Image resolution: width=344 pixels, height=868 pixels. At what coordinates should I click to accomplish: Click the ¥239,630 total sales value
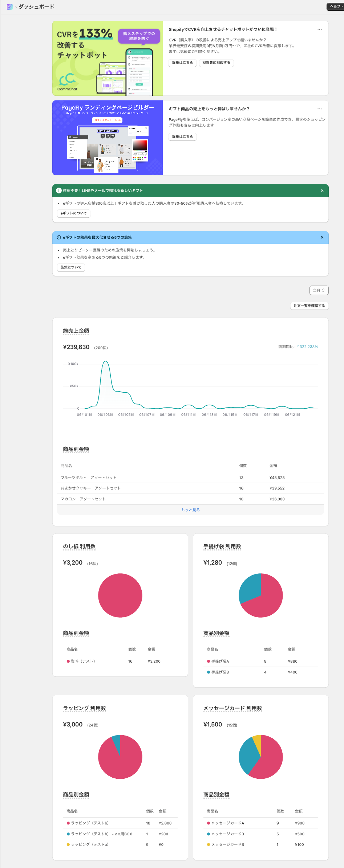pos(76,347)
